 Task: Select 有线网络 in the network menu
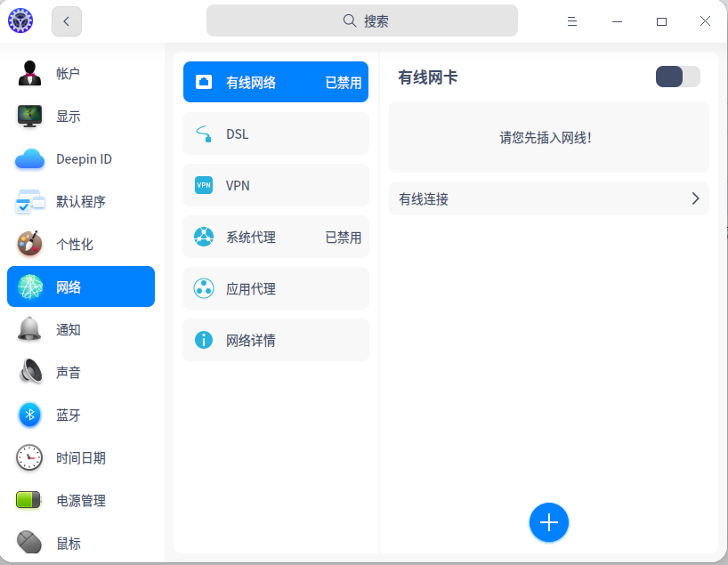tap(275, 82)
